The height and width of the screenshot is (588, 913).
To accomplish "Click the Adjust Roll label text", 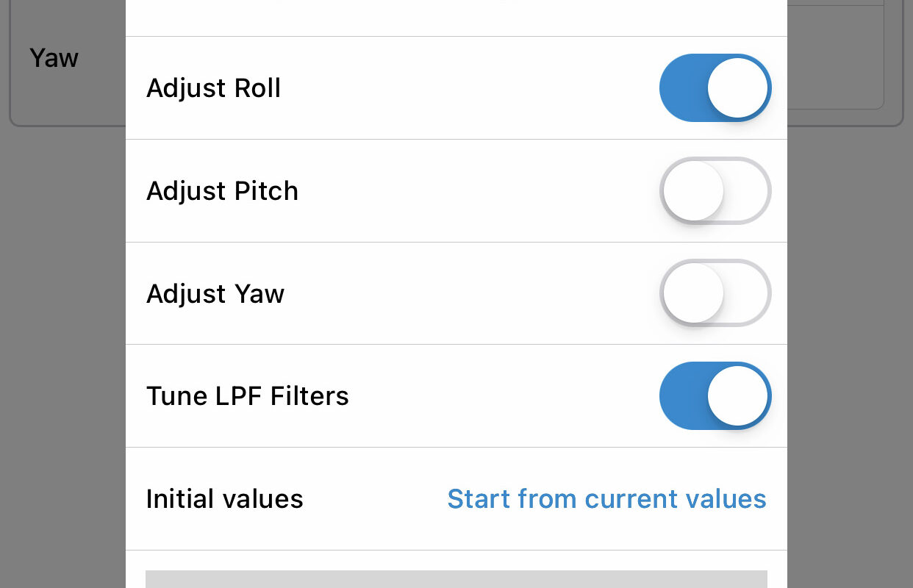I will click(213, 89).
